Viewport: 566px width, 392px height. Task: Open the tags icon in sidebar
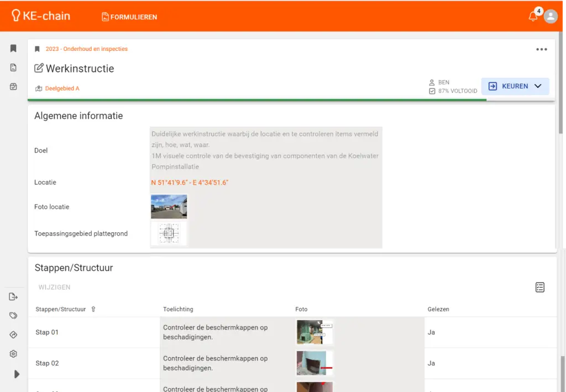tap(13, 316)
